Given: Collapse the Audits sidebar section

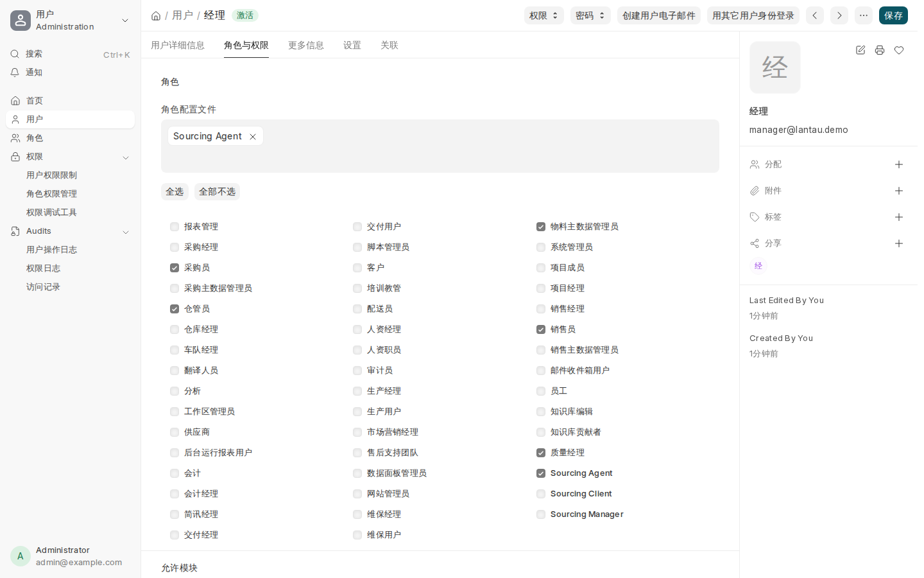Looking at the screenshot, I should pyautogui.click(x=126, y=232).
